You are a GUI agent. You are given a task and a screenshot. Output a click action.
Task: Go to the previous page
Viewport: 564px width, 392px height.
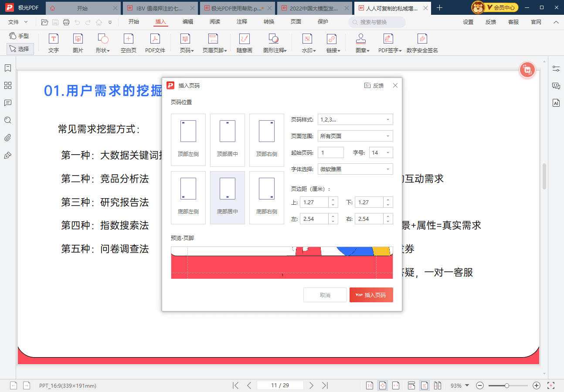pos(249,385)
